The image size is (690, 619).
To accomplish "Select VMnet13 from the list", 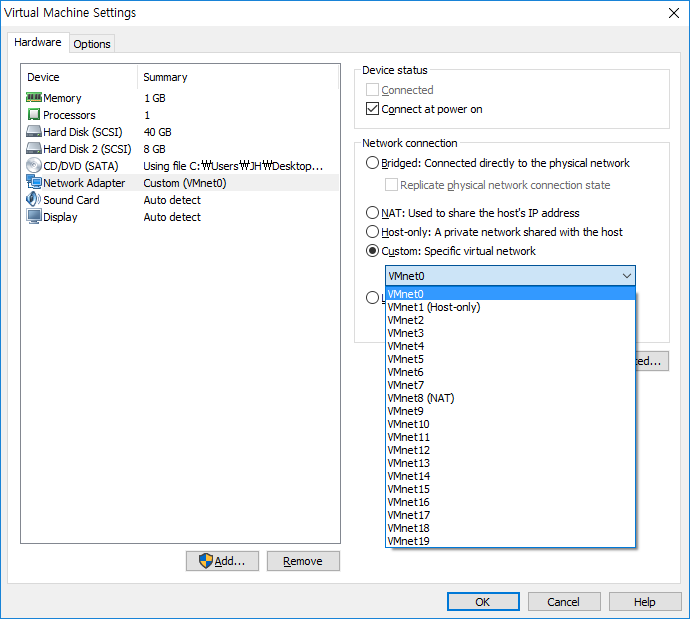I will point(510,463).
